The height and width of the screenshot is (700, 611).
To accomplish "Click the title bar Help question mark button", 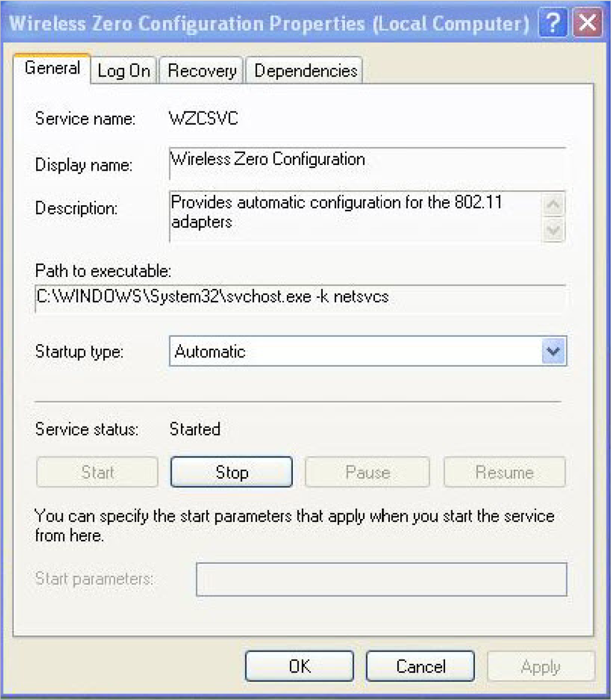I will pos(552,24).
